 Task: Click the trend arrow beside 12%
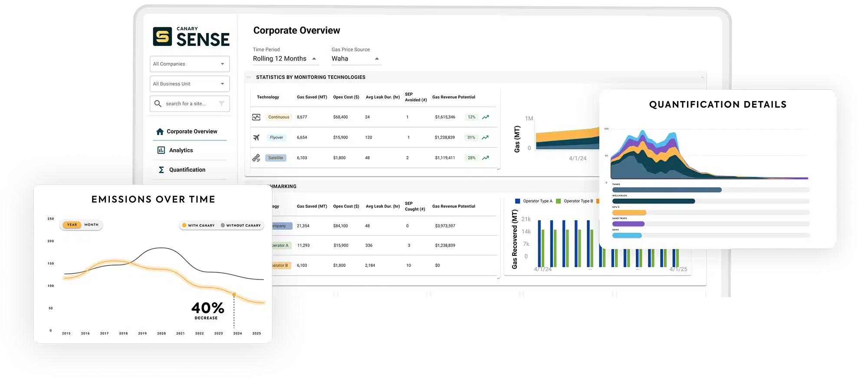486,117
